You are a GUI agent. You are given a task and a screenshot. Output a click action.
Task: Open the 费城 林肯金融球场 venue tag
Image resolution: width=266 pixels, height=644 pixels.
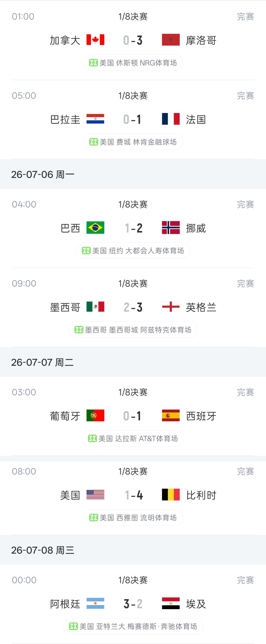tap(133, 142)
